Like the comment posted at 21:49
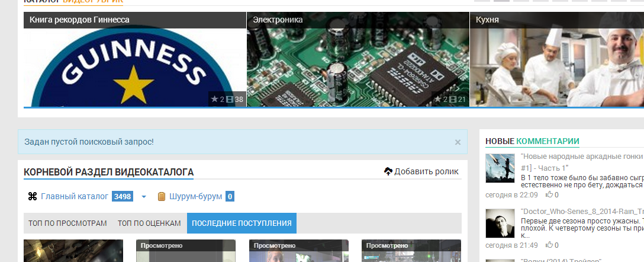644x262 pixels. (x=549, y=245)
